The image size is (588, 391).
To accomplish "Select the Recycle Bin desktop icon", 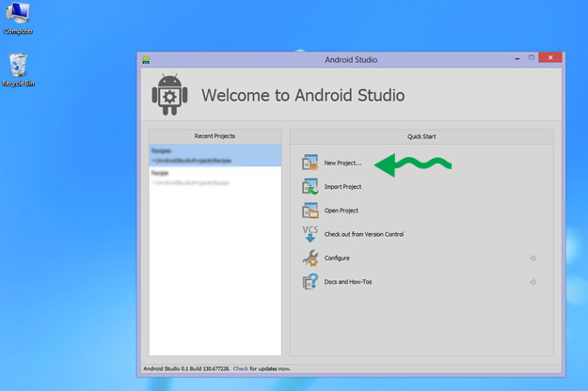I will pyautogui.click(x=18, y=70).
